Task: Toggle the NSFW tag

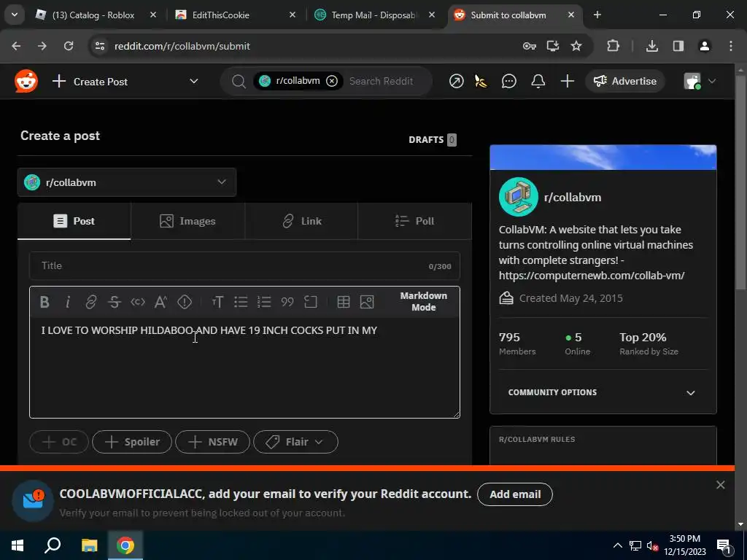Action: [212, 442]
